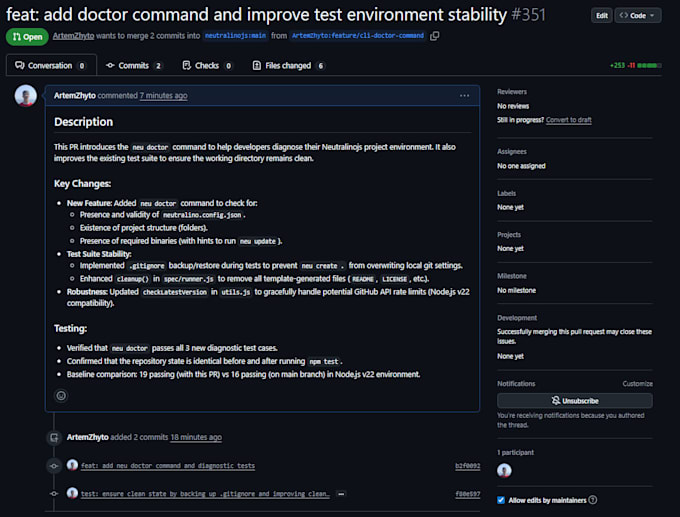Switch to the Conversation tab

[51, 65]
